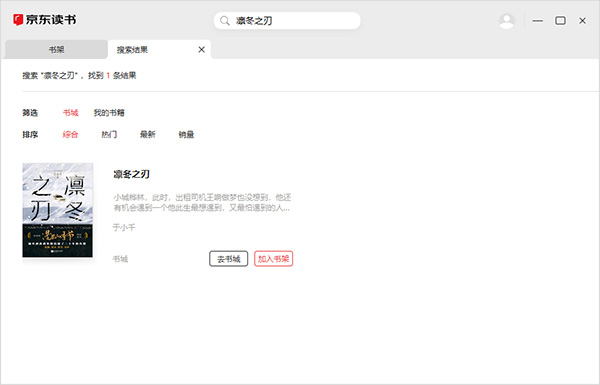Screen dimensions: 600x385
Task: Click the 加入书架 button
Action: (x=274, y=259)
